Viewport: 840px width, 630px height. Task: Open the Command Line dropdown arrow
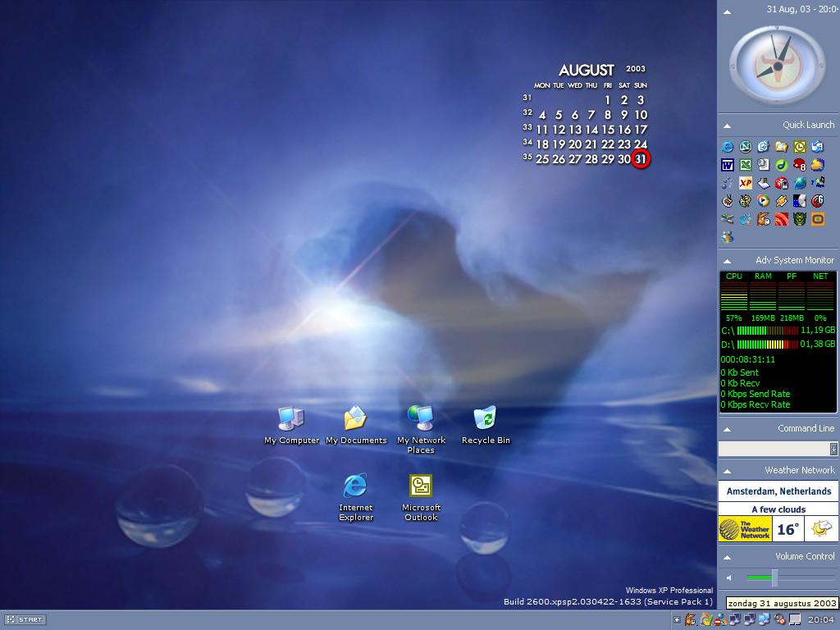pyautogui.click(x=833, y=449)
